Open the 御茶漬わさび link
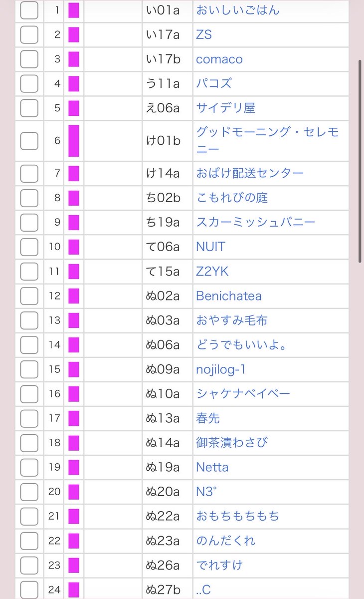This screenshot has height=599, width=364. (x=232, y=442)
